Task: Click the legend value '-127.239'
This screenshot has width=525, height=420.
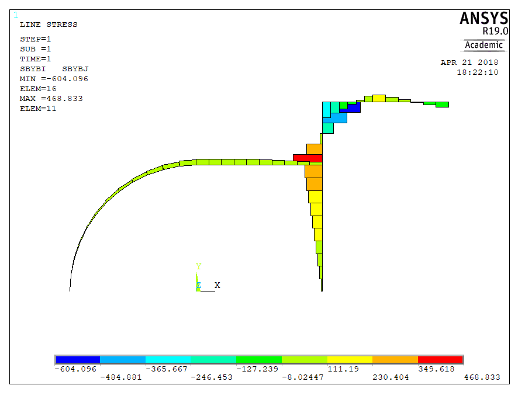Action: (257, 369)
